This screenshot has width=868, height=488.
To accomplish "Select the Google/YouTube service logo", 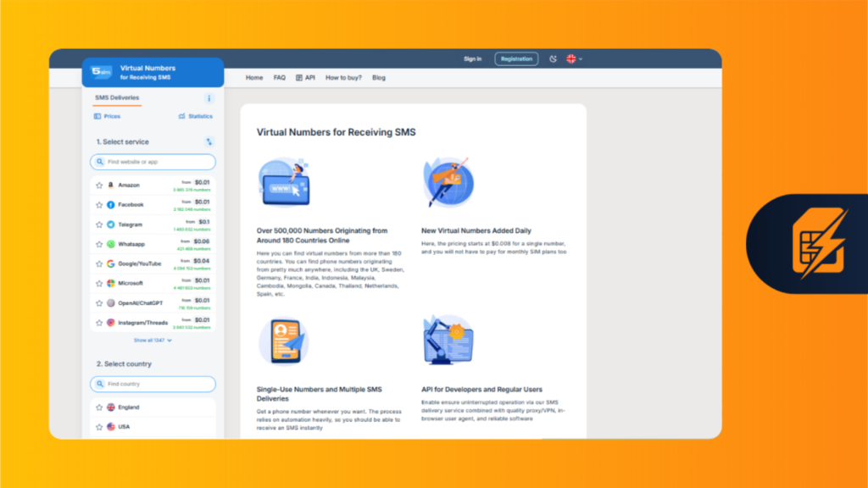I will [x=110, y=263].
